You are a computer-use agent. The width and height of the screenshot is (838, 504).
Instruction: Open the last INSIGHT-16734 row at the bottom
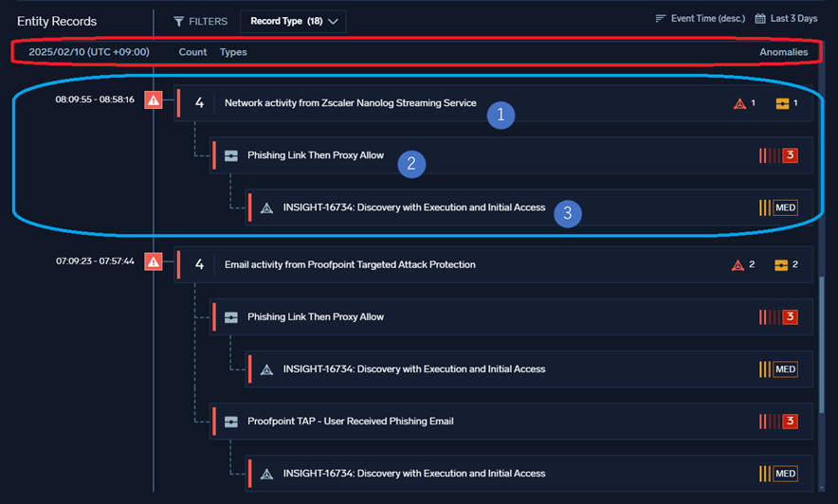[x=529, y=474]
